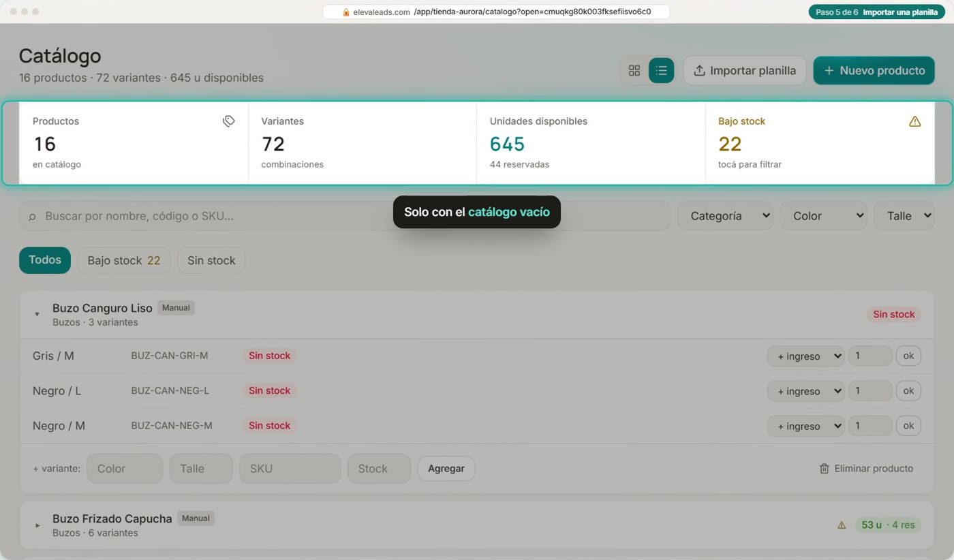Open ingreso dropdown for Negro / L
The width and height of the screenshot is (954, 560).
(805, 391)
